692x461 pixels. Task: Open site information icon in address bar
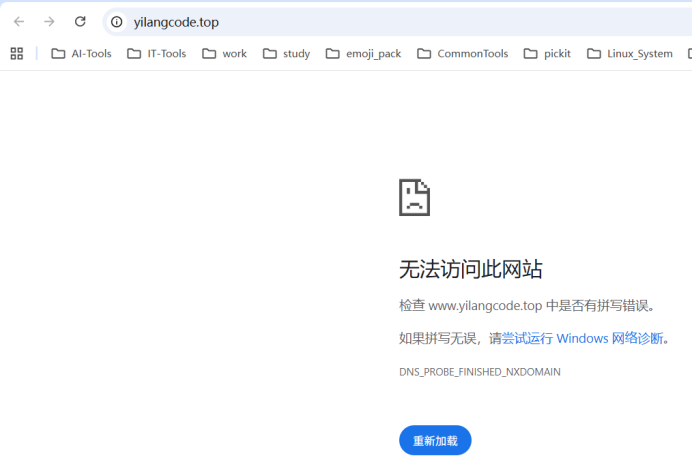pos(117,22)
